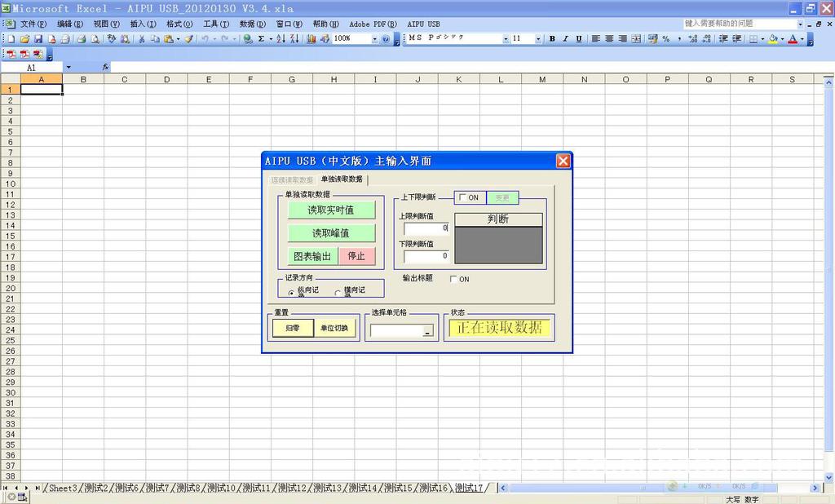
Task: Click the Increase Decimal icon
Action: tap(693, 39)
